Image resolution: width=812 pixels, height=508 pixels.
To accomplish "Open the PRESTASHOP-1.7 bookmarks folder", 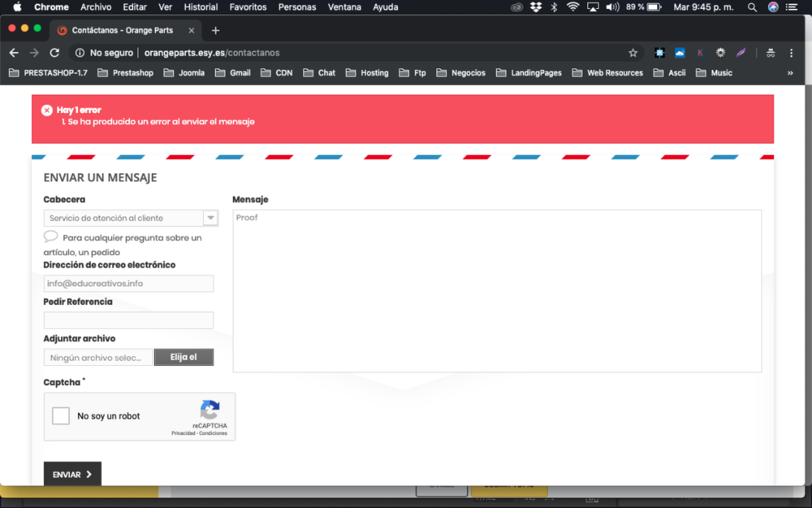I will coord(48,73).
